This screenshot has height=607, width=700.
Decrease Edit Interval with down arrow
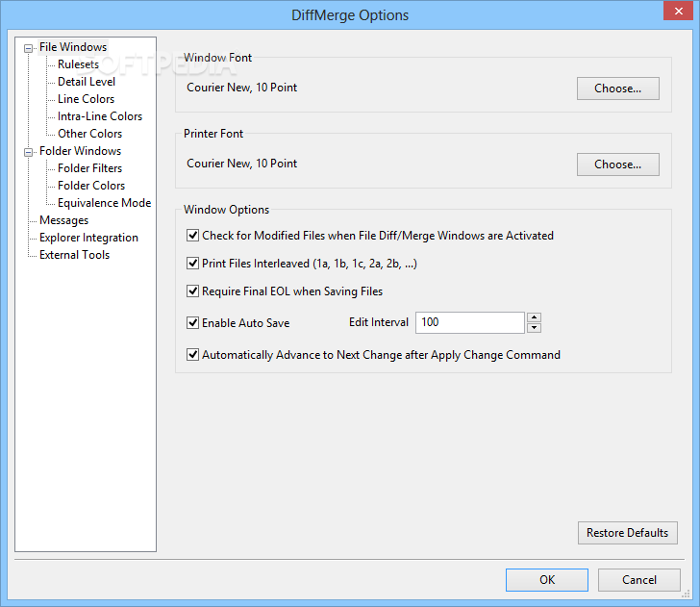tap(534, 328)
